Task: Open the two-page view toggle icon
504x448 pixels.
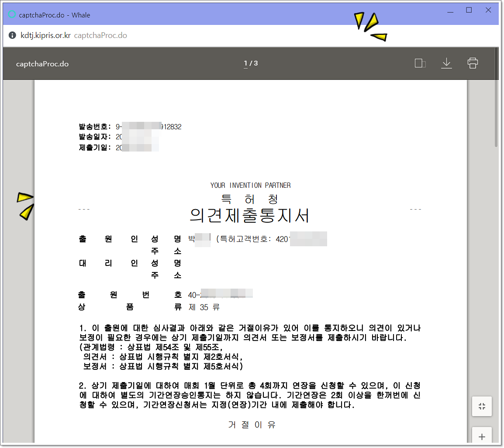Action: [x=420, y=63]
